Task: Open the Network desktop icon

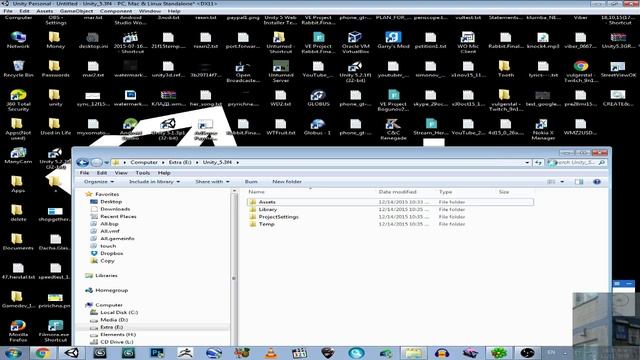Action: click(x=18, y=40)
